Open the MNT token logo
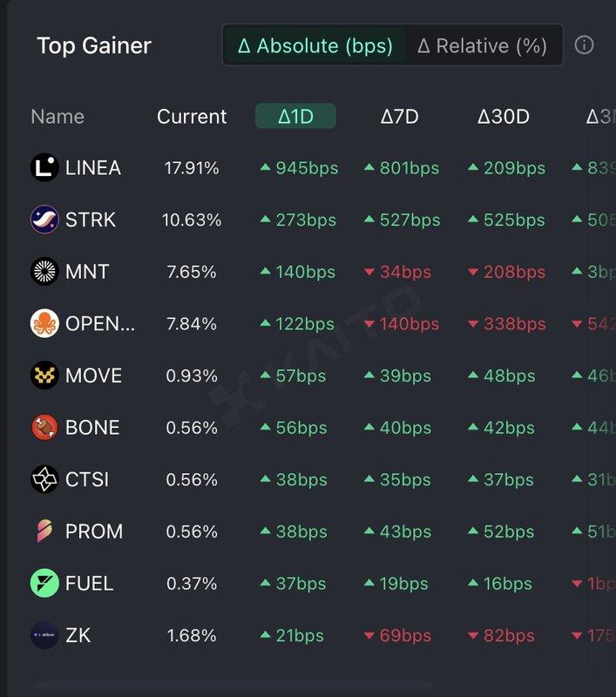Viewport: 616px width, 697px height. (x=44, y=271)
